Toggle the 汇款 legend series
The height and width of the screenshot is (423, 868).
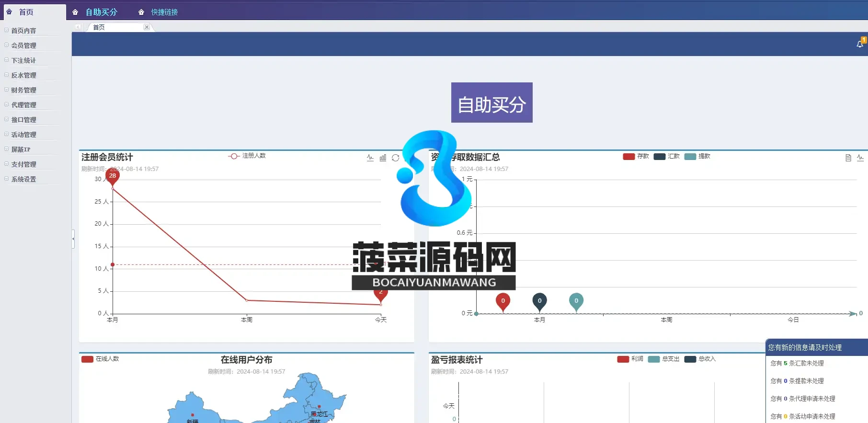point(667,156)
